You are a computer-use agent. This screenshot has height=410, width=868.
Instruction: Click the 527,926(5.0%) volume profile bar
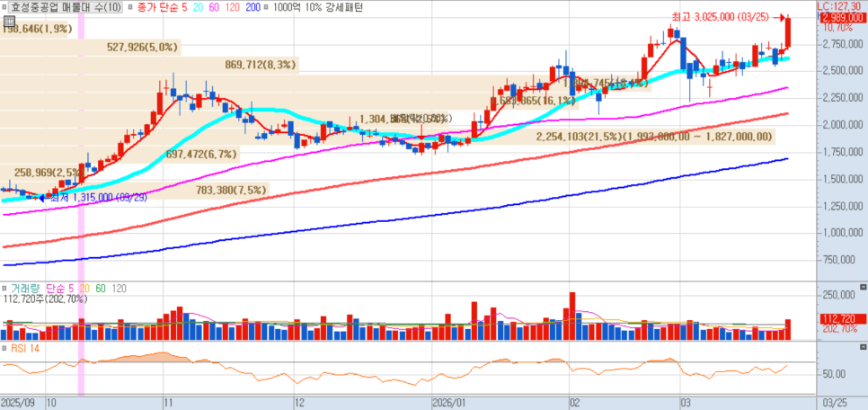[90, 48]
